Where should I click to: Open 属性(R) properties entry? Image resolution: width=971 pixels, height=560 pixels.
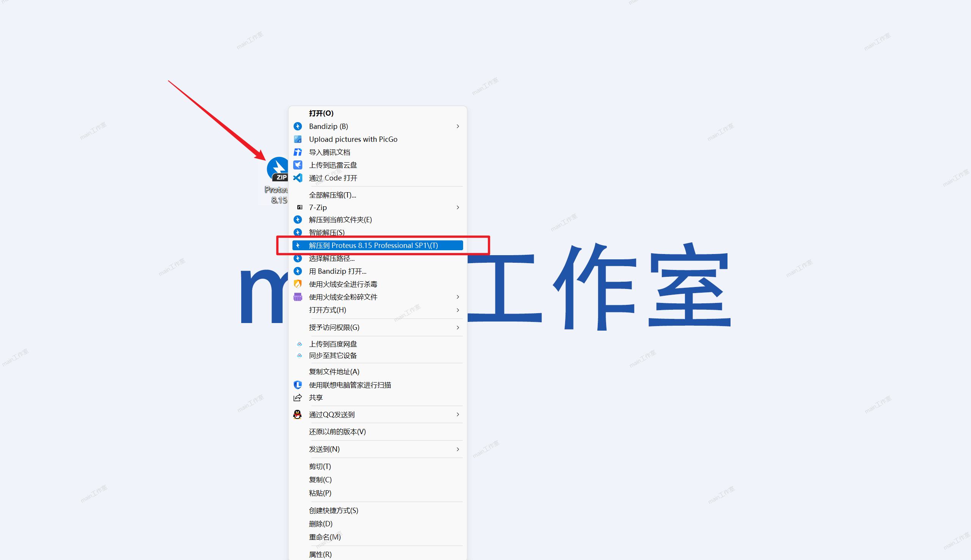click(x=377, y=554)
